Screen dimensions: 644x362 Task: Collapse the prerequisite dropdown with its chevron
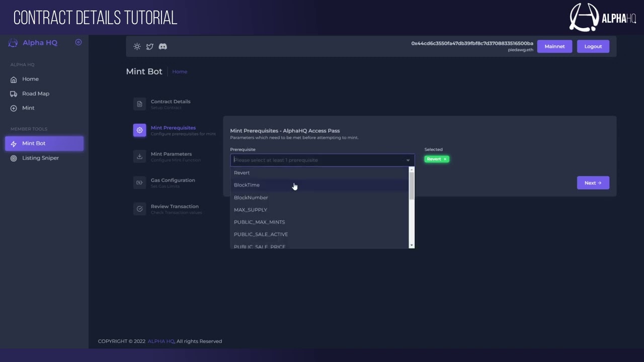coord(408,160)
